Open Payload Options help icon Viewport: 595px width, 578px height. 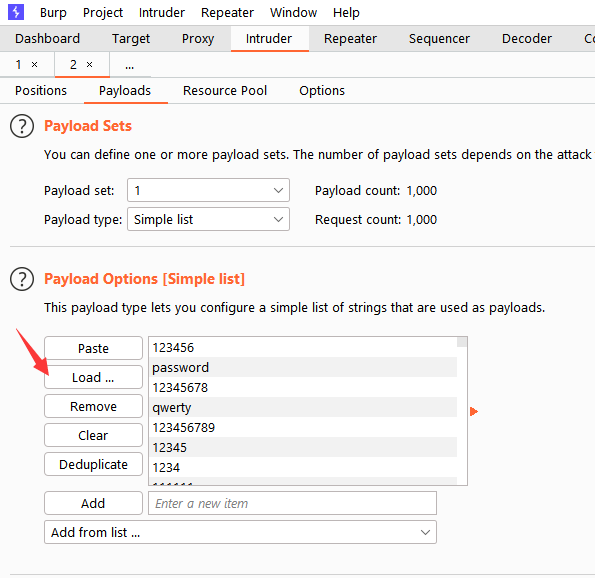22,279
